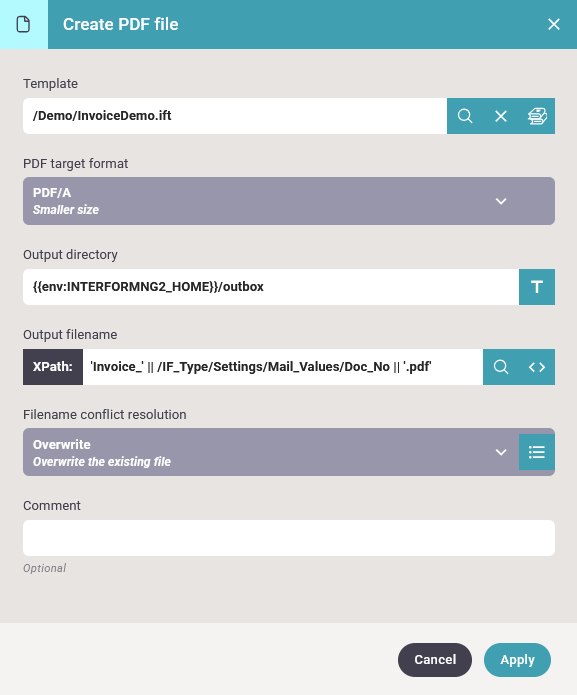577x695 pixels.
Task: Click the Output directory input field
Action: point(271,287)
